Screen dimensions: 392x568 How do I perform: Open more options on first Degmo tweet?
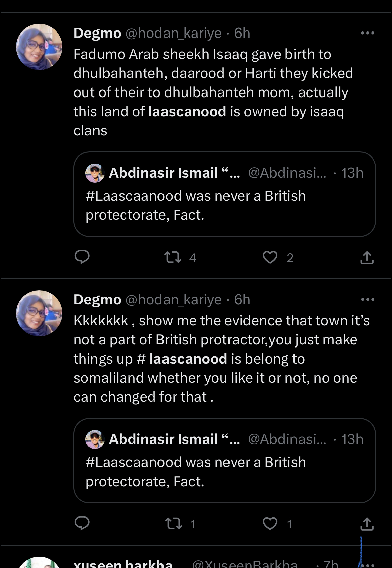(x=367, y=33)
